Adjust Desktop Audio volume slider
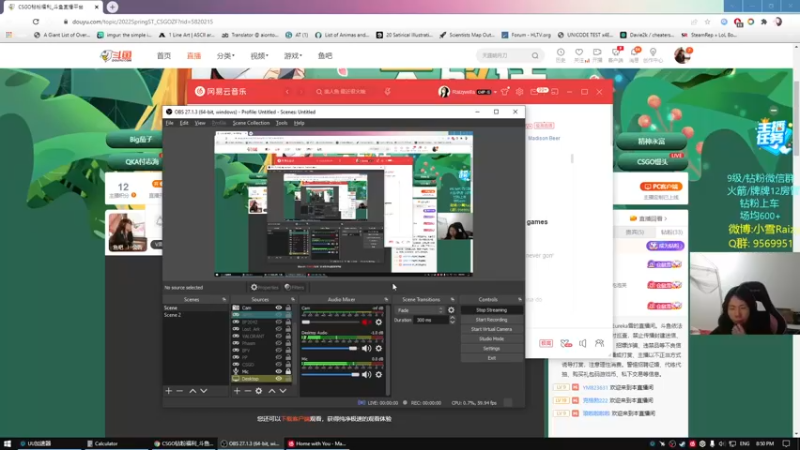 point(330,348)
